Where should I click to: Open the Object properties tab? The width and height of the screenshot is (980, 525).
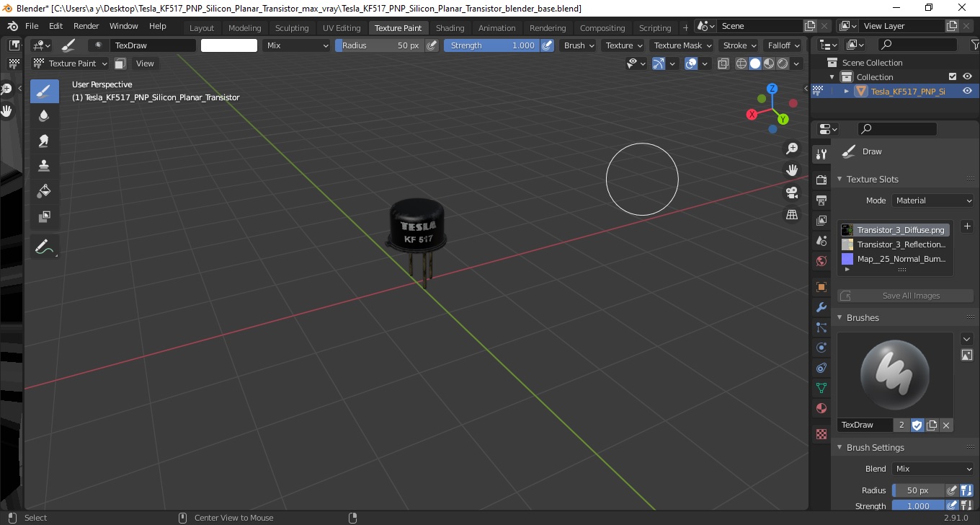pos(821,287)
